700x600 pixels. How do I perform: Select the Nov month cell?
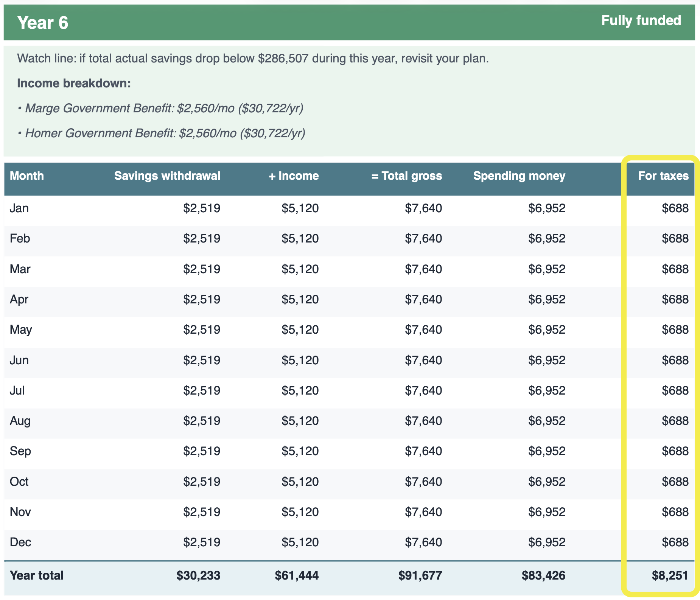(x=20, y=512)
